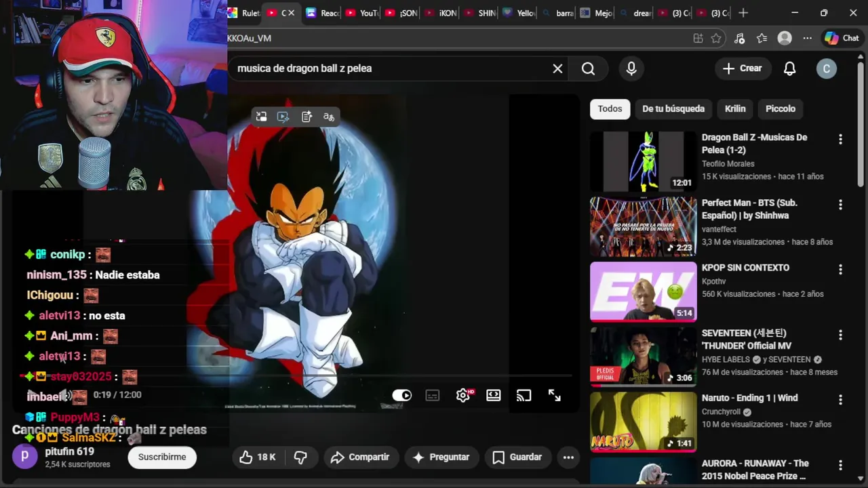Image resolution: width=868 pixels, height=488 pixels.
Task: Open browser profile icon in toolbar
Action: click(785, 39)
